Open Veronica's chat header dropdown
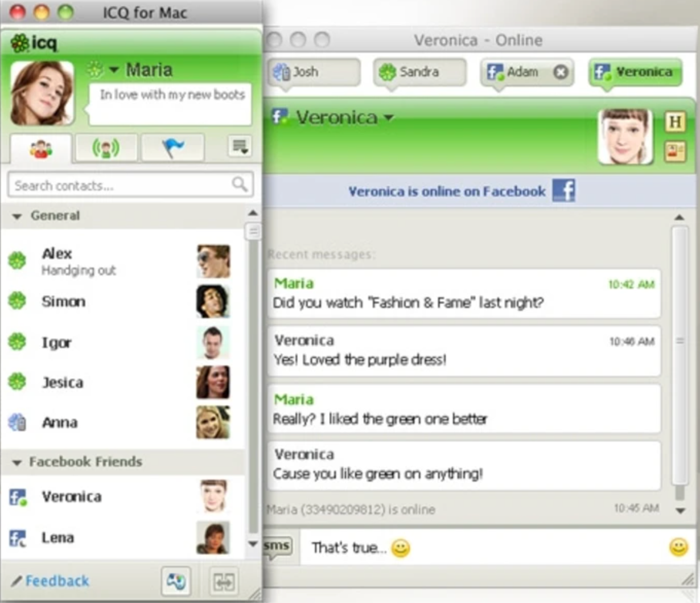 388,117
